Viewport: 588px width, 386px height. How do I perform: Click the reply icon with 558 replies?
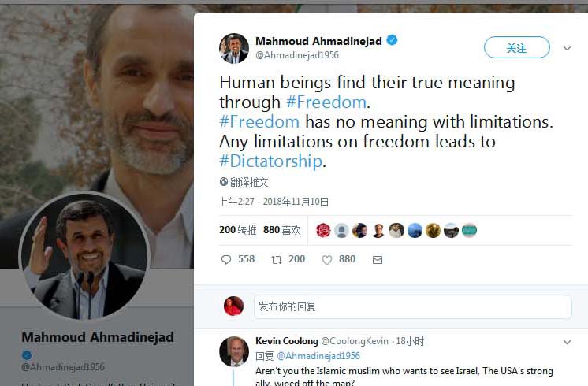(226, 259)
